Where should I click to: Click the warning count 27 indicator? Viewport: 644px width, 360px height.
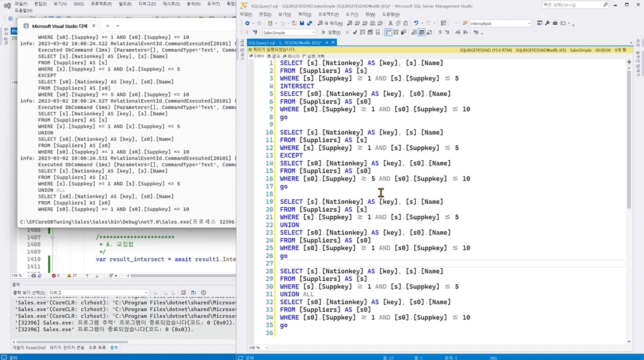(72, 276)
